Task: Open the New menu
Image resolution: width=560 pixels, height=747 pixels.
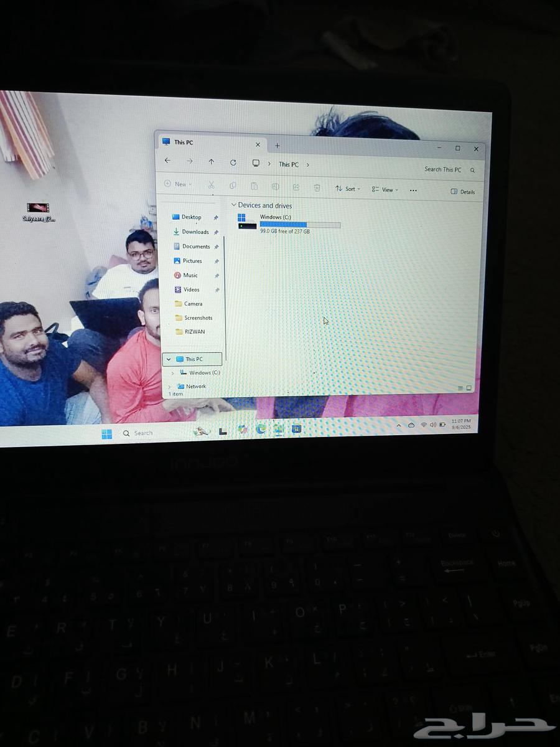Action: click(x=179, y=184)
